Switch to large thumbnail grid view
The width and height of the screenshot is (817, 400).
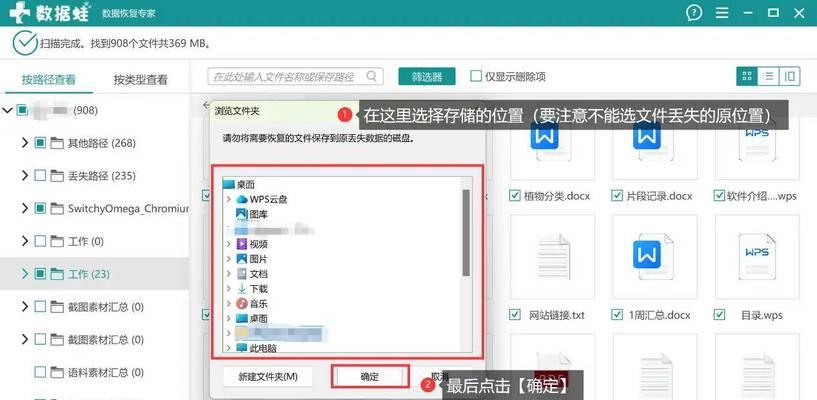[x=747, y=77]
